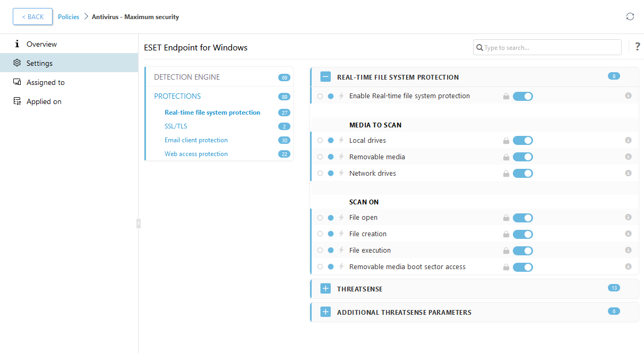
Task: Click the refresh icon at top right
Action: pyautogui.click(x=630, y=16)
